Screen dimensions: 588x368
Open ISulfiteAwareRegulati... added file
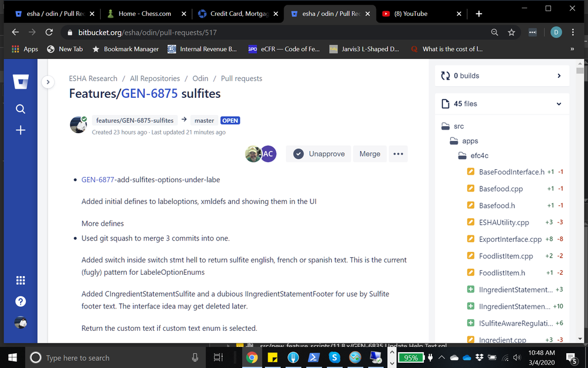point(515,323)
